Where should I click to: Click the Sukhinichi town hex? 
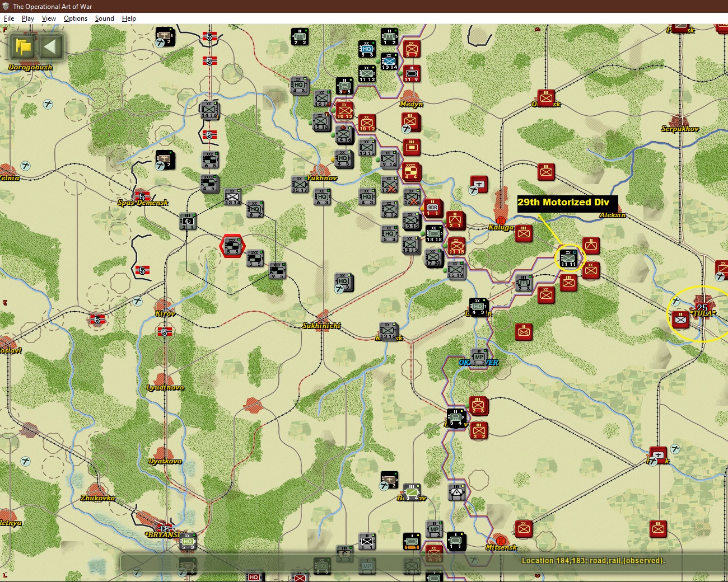pyautogui.click(x=322, y=319)
